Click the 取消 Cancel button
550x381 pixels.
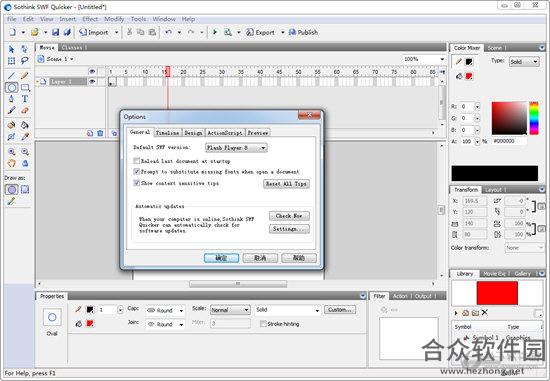260,258
